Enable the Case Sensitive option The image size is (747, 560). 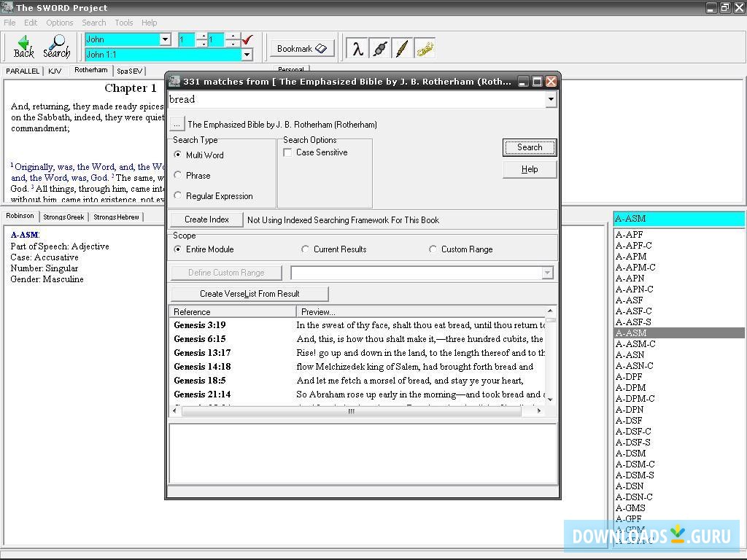pyautogui.click(x=288, y=152)
